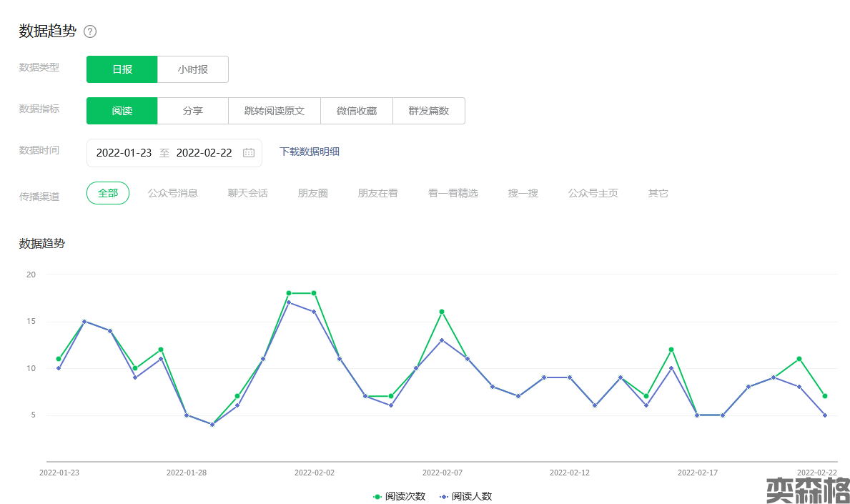Switch to the 分享 metric tab

tap(193, 111)
